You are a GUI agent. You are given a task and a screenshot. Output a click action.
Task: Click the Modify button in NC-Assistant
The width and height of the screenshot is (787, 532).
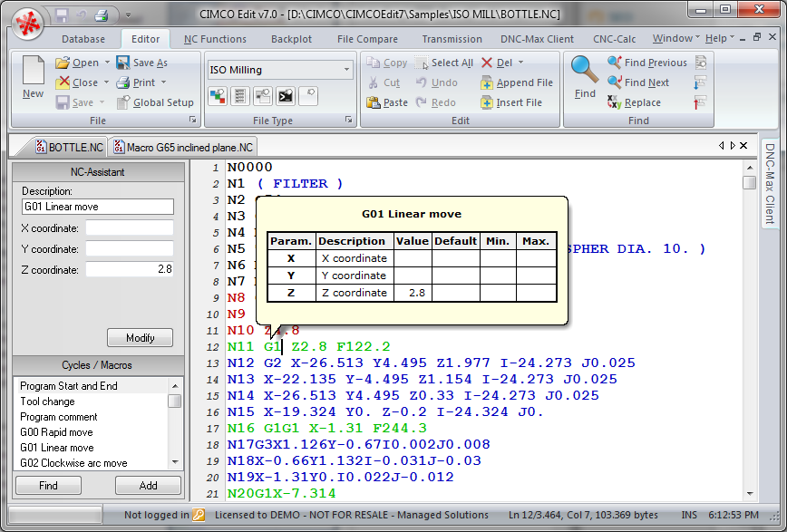click(140, 338)
